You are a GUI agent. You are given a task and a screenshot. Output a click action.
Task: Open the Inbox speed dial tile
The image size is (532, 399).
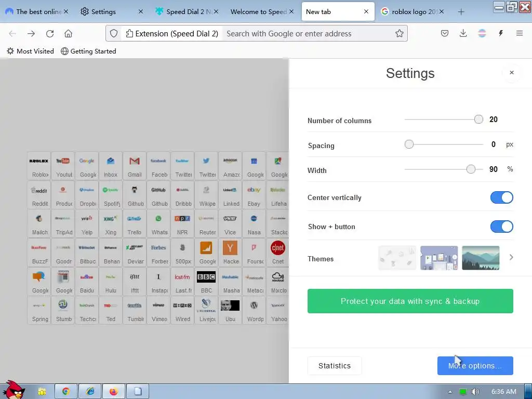pyautogui.click(x=111, y=166)
